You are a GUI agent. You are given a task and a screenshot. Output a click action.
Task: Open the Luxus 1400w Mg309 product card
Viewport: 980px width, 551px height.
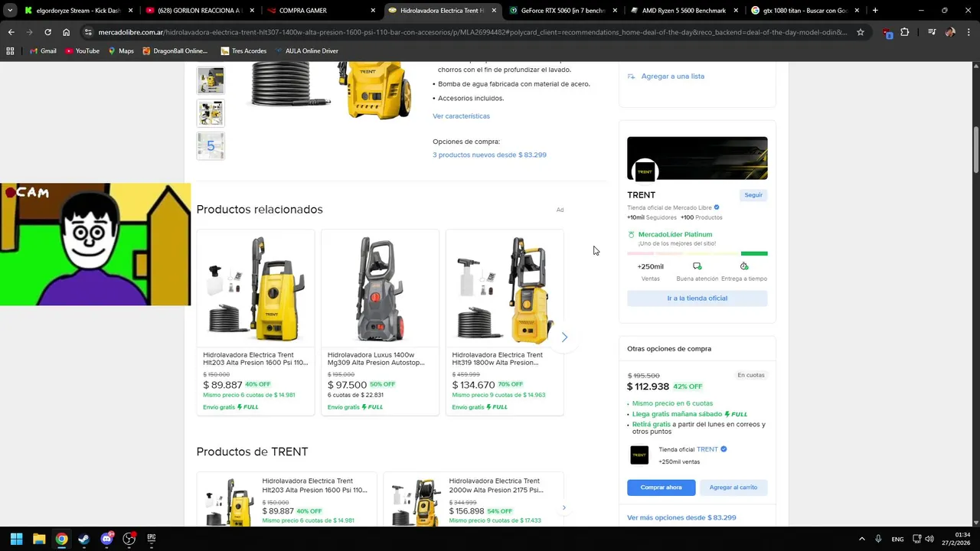click(x=380, y=322)
